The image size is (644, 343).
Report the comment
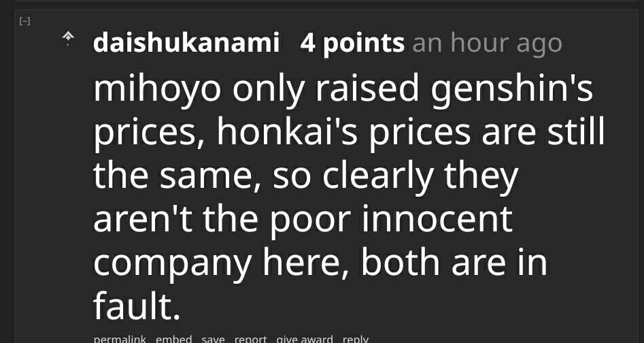pos(250,338)
